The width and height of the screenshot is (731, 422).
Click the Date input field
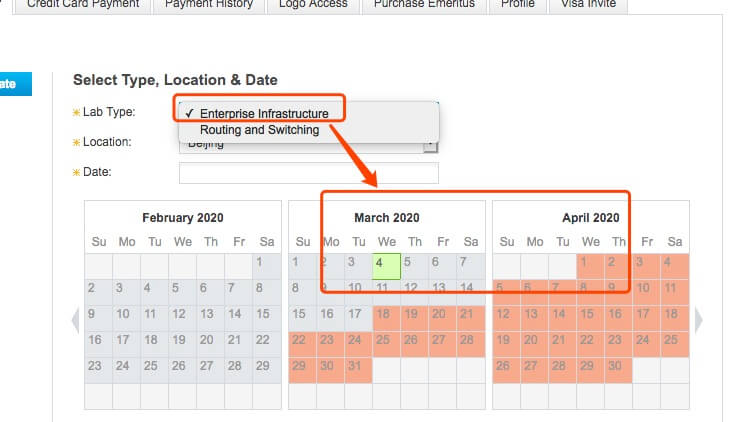[308, 173]
